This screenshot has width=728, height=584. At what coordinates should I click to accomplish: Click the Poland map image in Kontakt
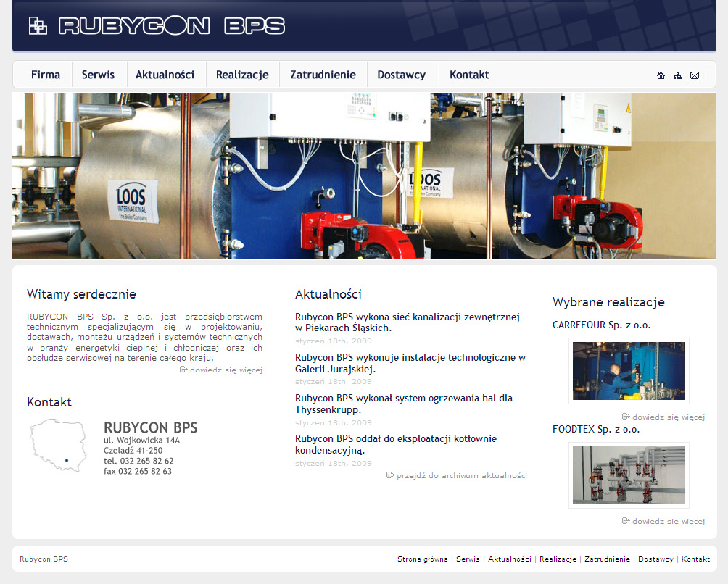tap(59, 446)
